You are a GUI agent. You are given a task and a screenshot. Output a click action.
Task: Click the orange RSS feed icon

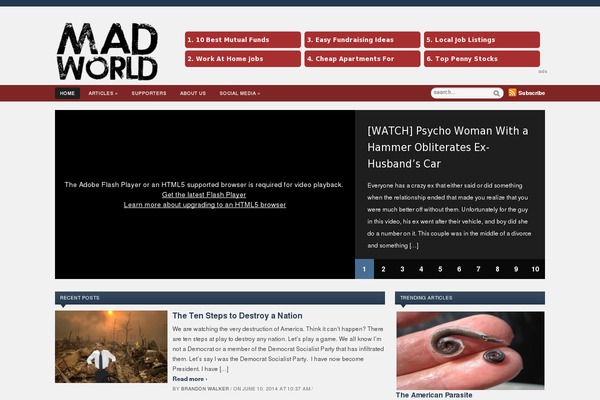point(512,93)
